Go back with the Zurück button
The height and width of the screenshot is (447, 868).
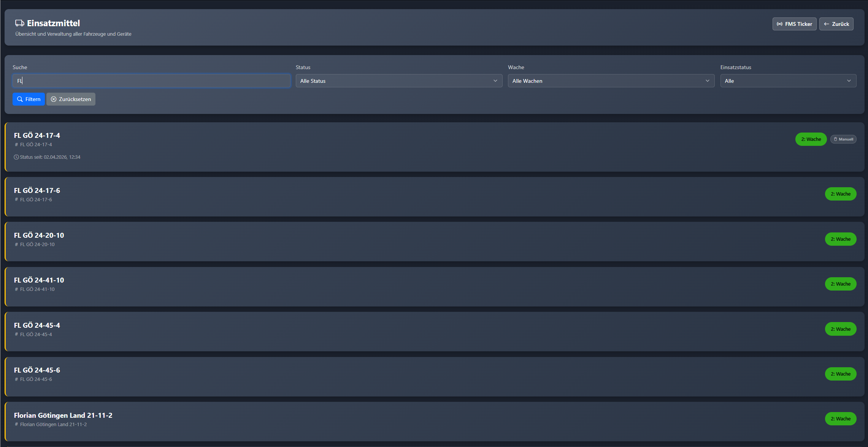pyautogui.click(x=836, y=24)
